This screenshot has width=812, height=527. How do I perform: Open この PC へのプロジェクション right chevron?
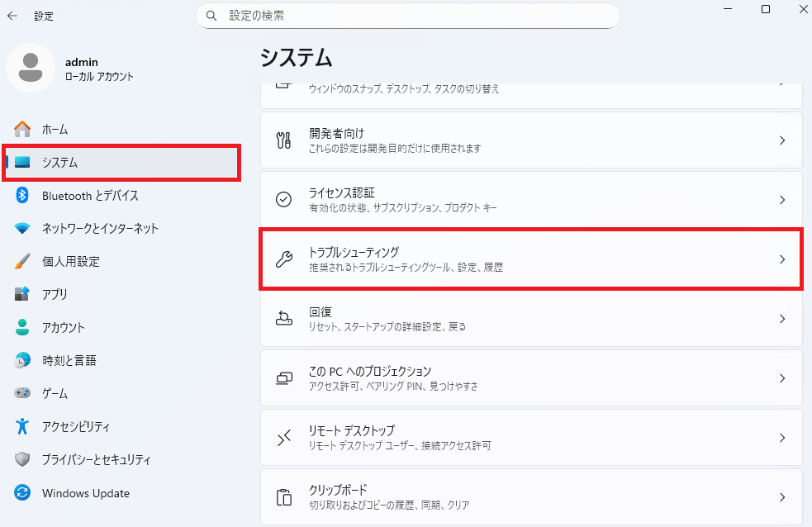pos(782,378)
